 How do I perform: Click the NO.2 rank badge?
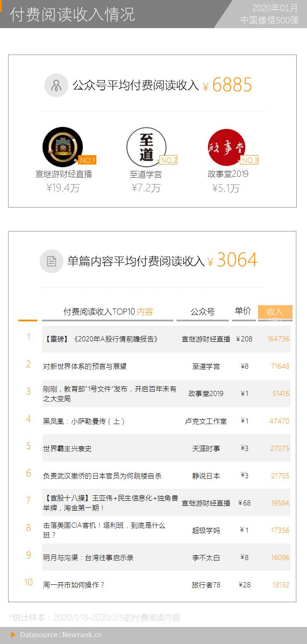(x=168, y=160)
